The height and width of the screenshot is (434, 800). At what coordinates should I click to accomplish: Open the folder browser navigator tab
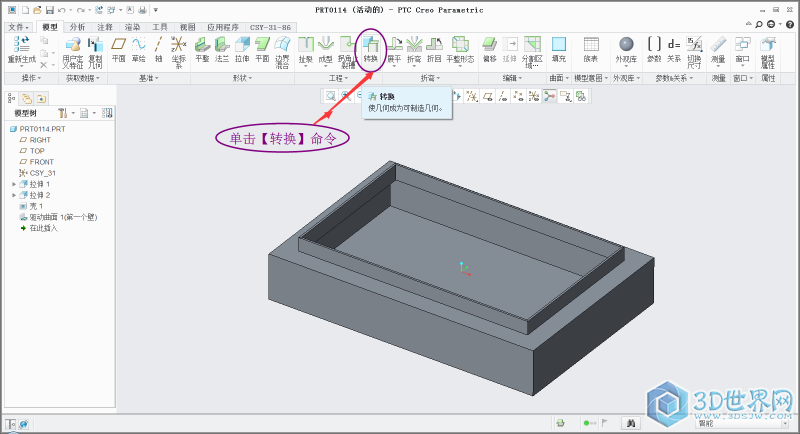click(27, 98)
